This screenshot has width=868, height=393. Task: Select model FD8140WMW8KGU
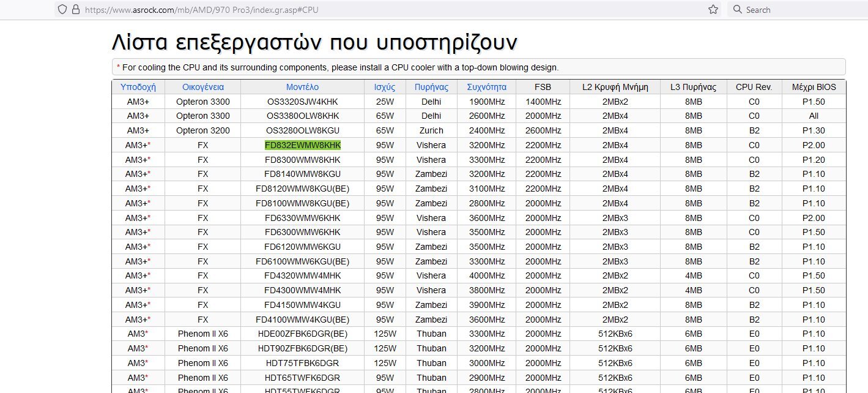coord(303,174)
